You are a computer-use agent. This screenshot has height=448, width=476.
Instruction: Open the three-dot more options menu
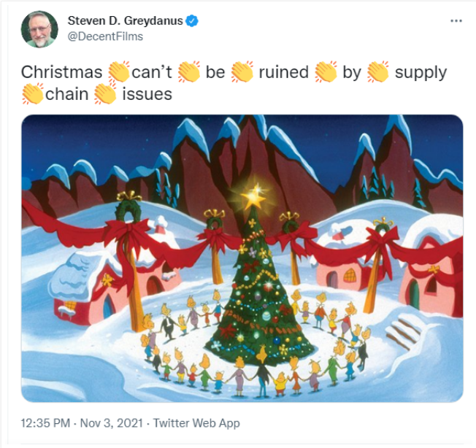tap(456, 21)
